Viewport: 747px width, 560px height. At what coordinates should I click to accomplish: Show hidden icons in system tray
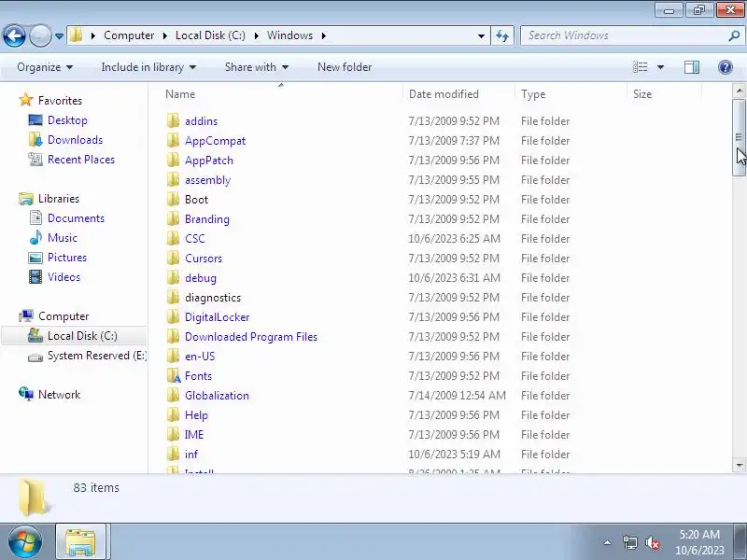(607, 542)
